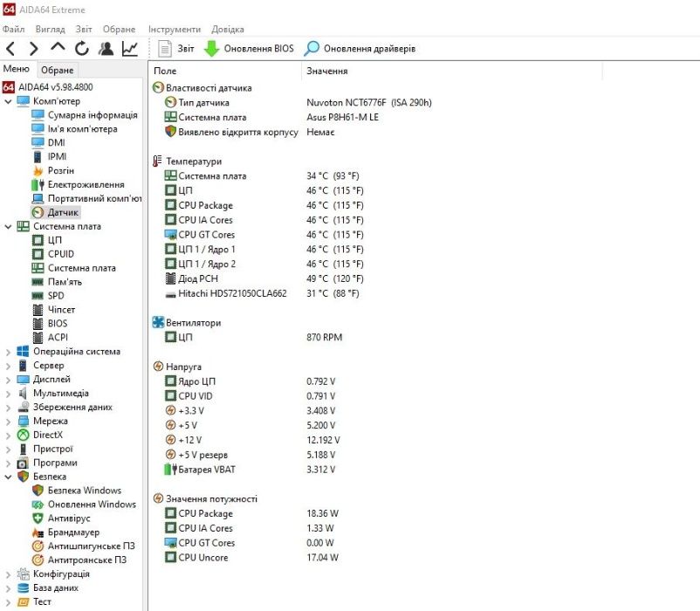This screenshot has height=611, width=700.
Task: Select Ім'я комп'ютера tree item
Action: [74, 129]
